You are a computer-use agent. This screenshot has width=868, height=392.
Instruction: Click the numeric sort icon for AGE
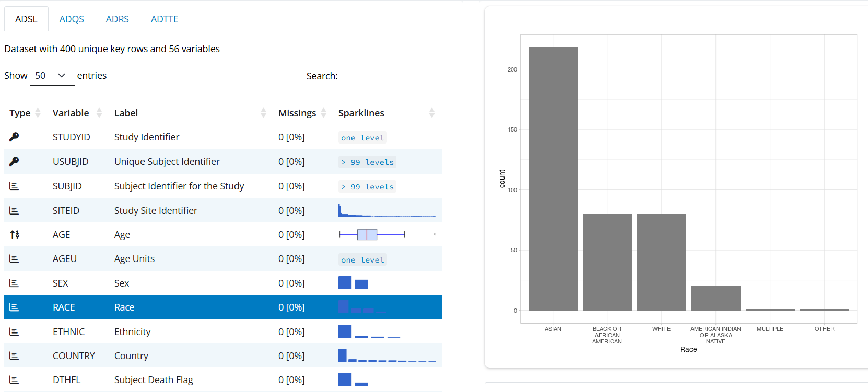[15, 235]
